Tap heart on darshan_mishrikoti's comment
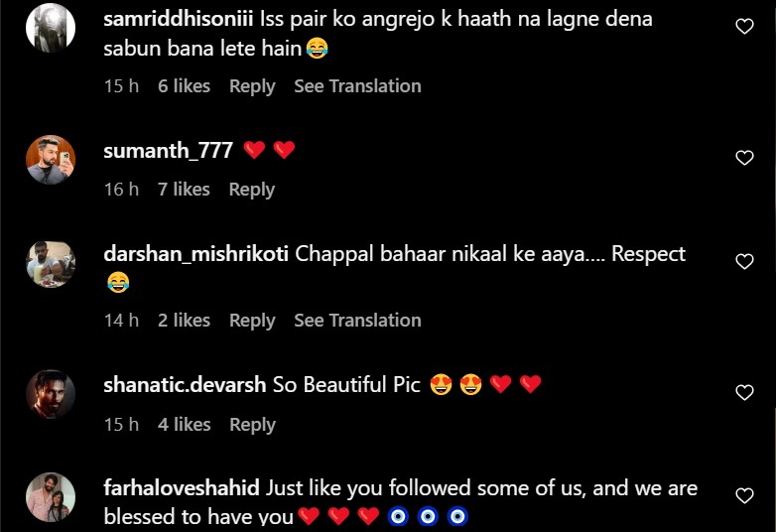The width and height of the screenshot is (776, 532). pyautogui.click(x=744, y=261)
